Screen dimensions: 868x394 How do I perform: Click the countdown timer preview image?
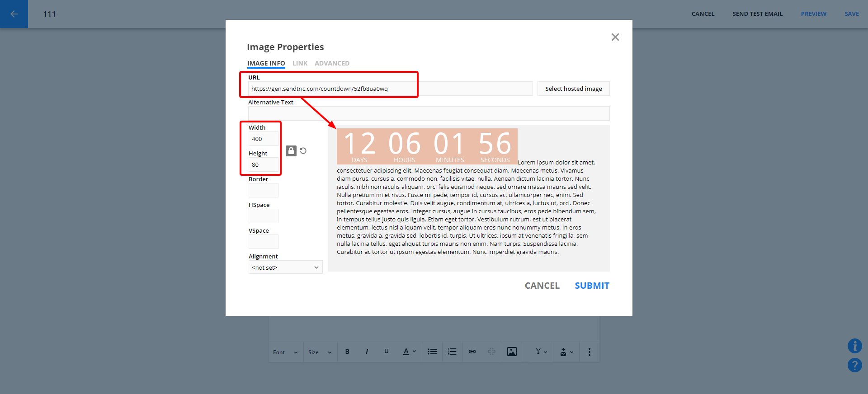tap(427, 146)
